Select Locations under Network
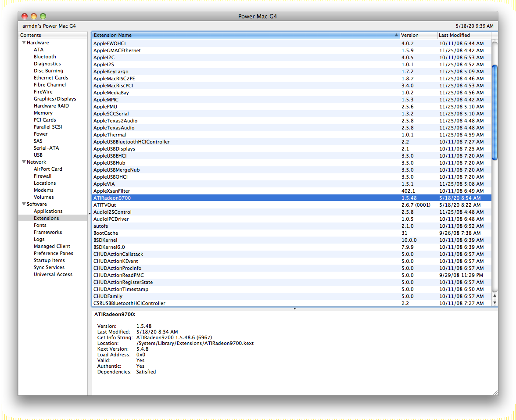 (x=45, y=183)
